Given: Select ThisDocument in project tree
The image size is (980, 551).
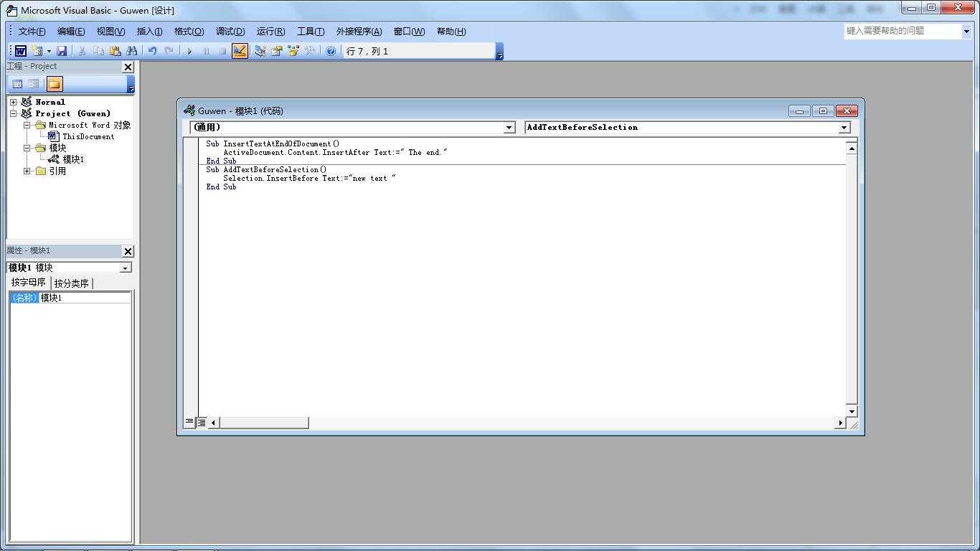Looking at the screenshot, I should (x=88, y=136).
